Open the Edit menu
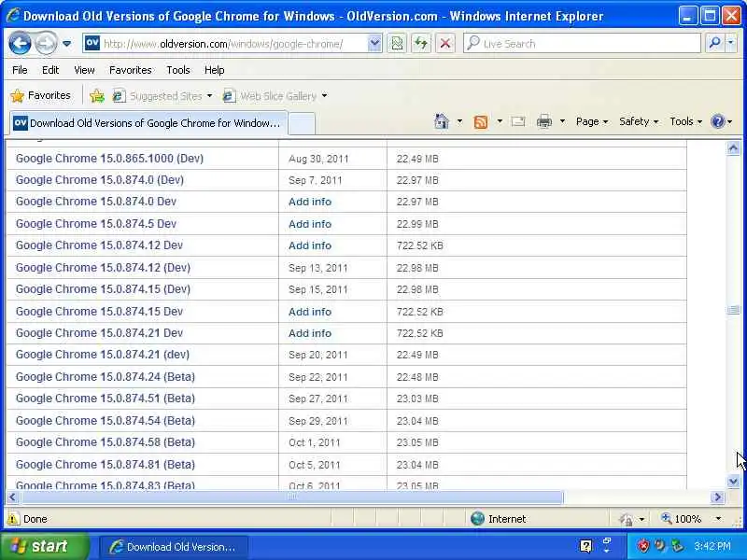This screenshot has height=560, width=747. click(50, 70)
